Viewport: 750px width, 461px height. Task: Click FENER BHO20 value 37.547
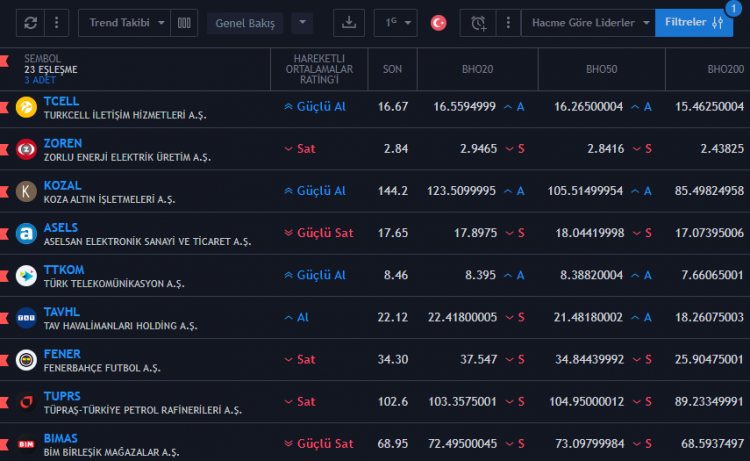pos(478,359)
